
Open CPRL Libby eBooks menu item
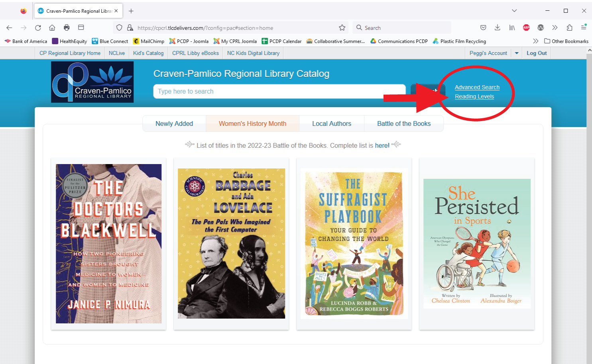pos(195,53)
